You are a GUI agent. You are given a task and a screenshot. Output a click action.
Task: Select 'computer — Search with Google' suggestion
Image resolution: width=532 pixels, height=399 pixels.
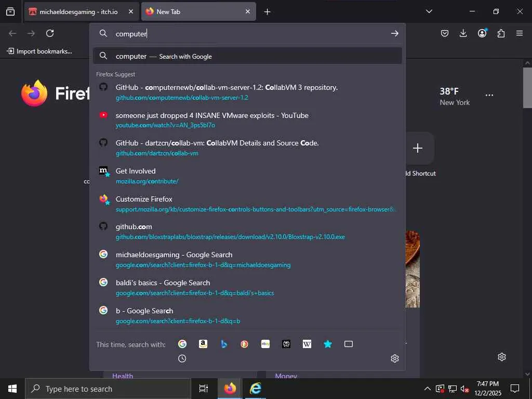[247, 56]
